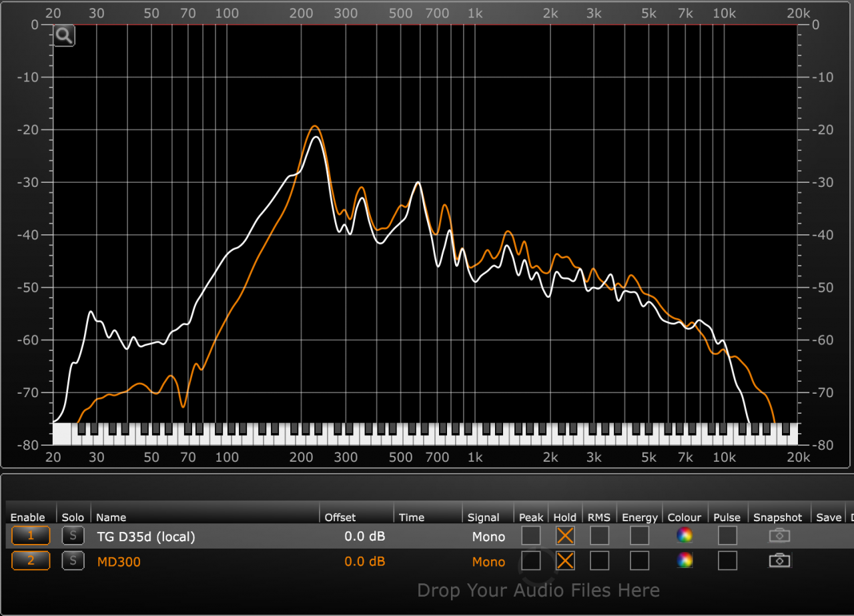Enable Peak for TG D35d track

[531, 535]
